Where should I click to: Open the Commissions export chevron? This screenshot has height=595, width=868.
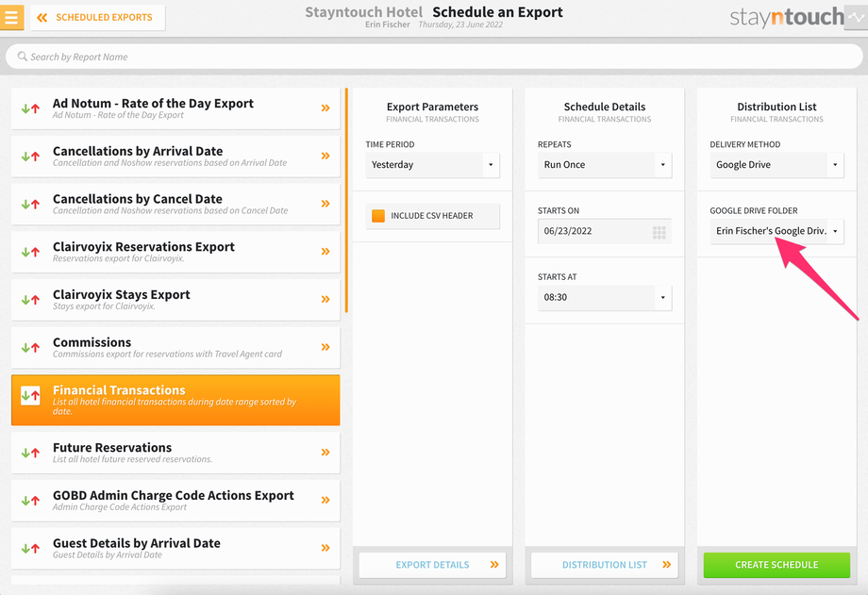click(325, 347)
